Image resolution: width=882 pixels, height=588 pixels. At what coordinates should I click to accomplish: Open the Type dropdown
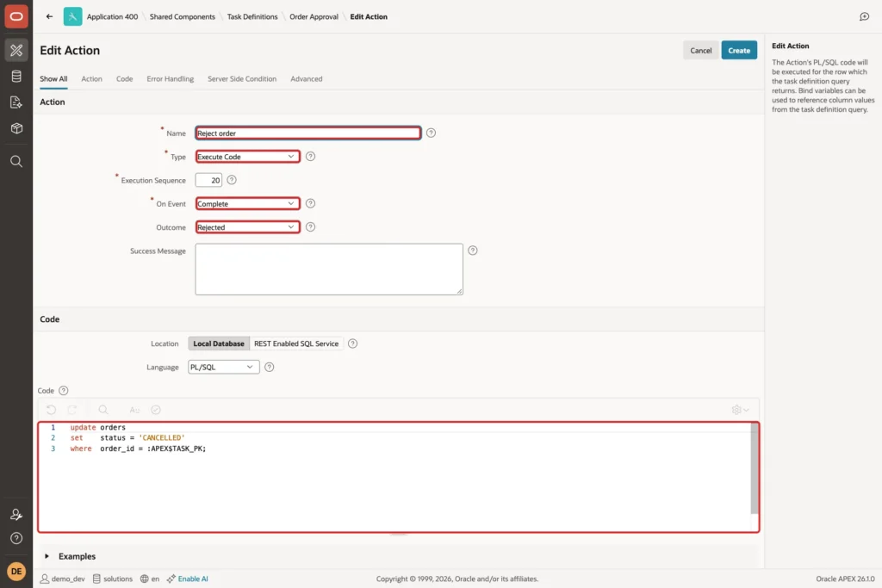coord(247,157)
